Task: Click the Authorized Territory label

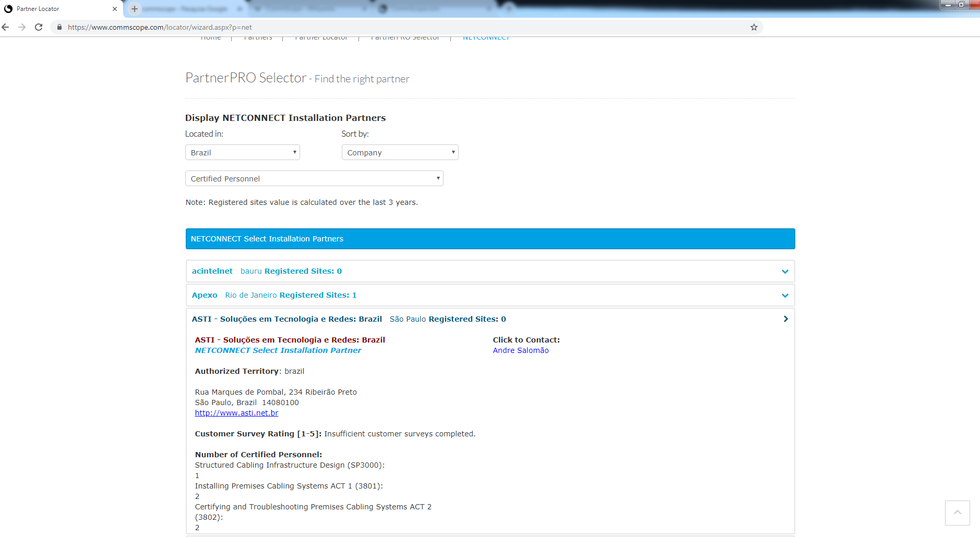Action: tap(237, 371)
